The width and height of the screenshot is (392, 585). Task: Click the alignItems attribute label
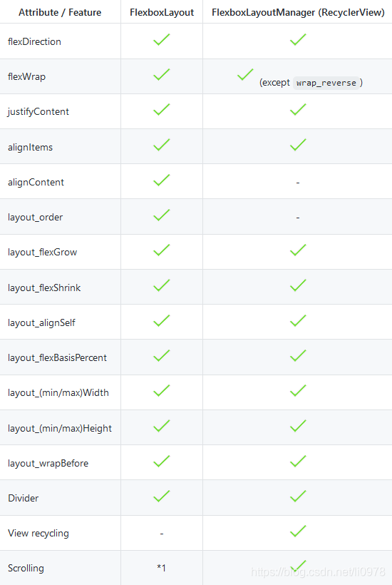pos(30,148)
